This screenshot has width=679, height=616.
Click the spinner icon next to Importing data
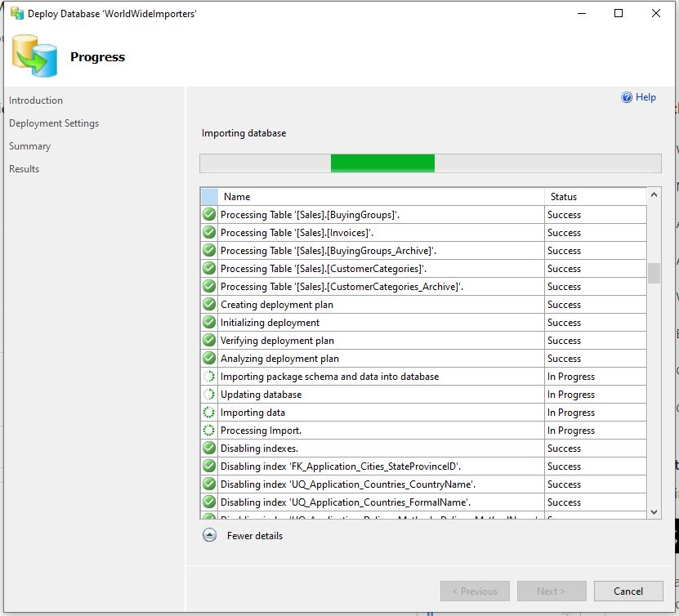tap(209, 413)
